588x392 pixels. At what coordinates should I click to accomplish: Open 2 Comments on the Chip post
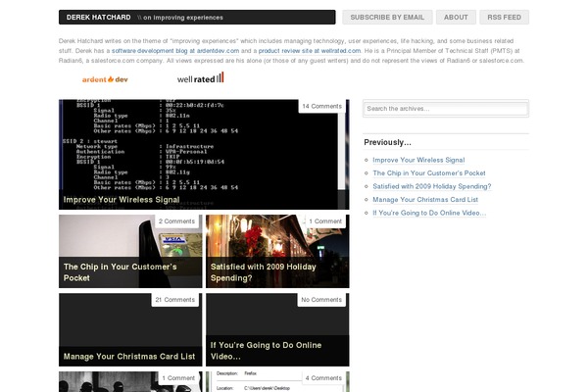[176, 221]
